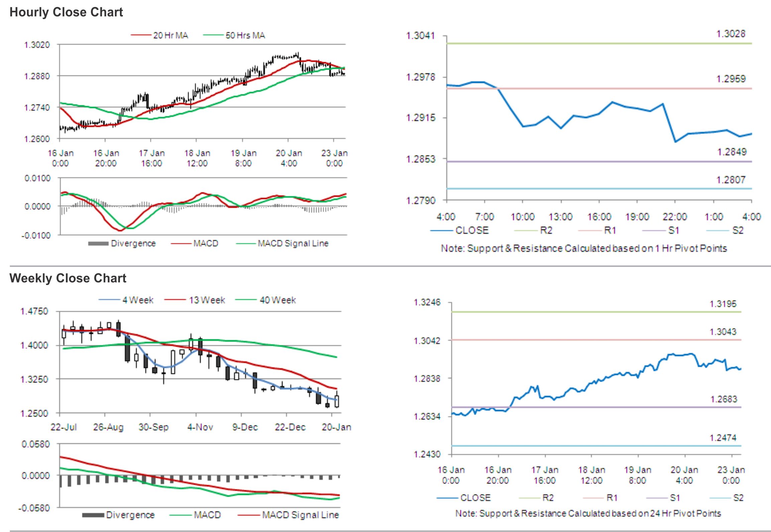Click the 1.3020 axis label on hourly chart

click(x=37, y=45)
